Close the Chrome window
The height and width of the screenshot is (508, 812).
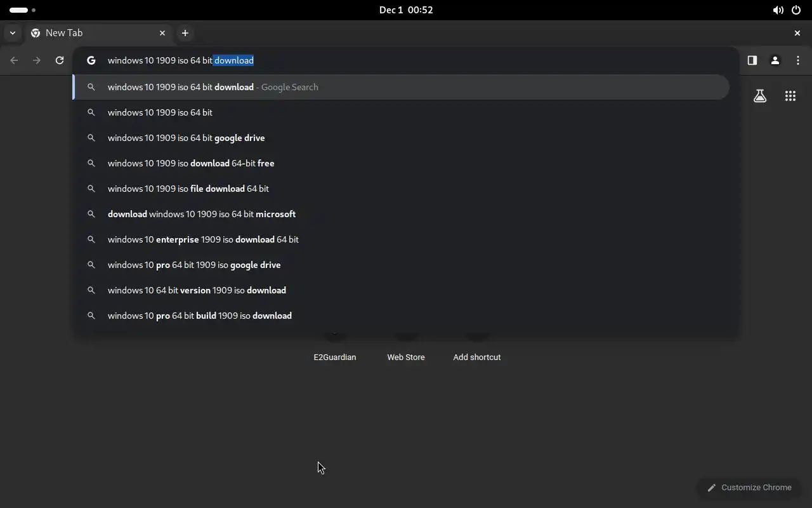pyautogui.click(x=797, y=33)
